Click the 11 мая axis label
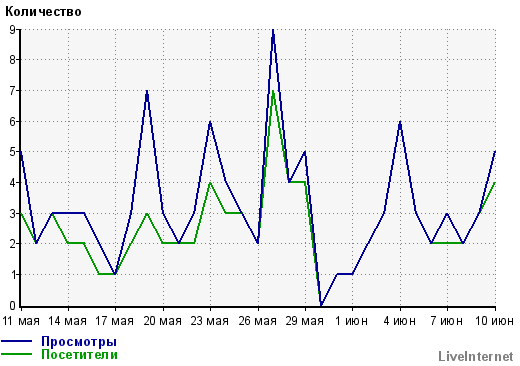This screenshot has height=366, width=520. (21, 321)
